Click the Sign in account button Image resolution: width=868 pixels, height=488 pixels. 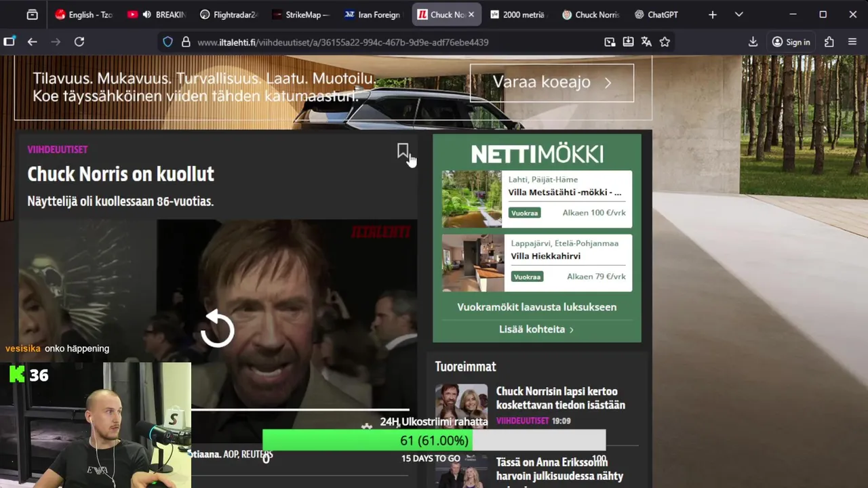pyautogui.click(x=791, y=42)
